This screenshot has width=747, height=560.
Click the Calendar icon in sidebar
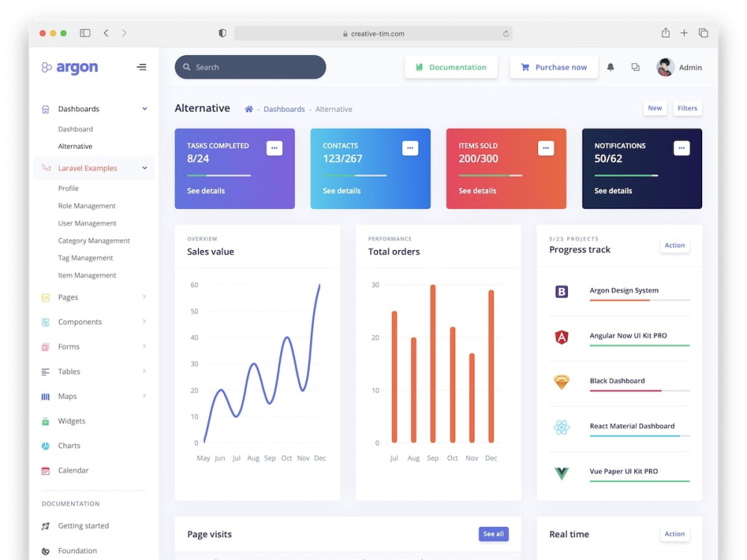(46, 470)
